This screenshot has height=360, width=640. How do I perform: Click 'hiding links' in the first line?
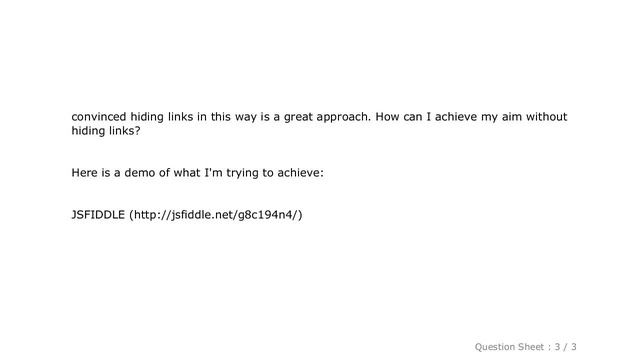[x=162, y=117]
